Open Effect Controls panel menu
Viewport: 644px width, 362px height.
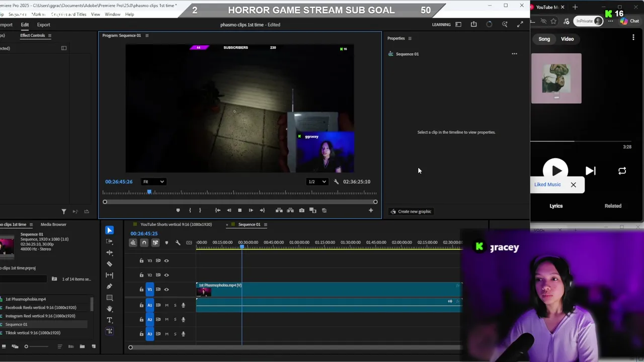(49, 36)
